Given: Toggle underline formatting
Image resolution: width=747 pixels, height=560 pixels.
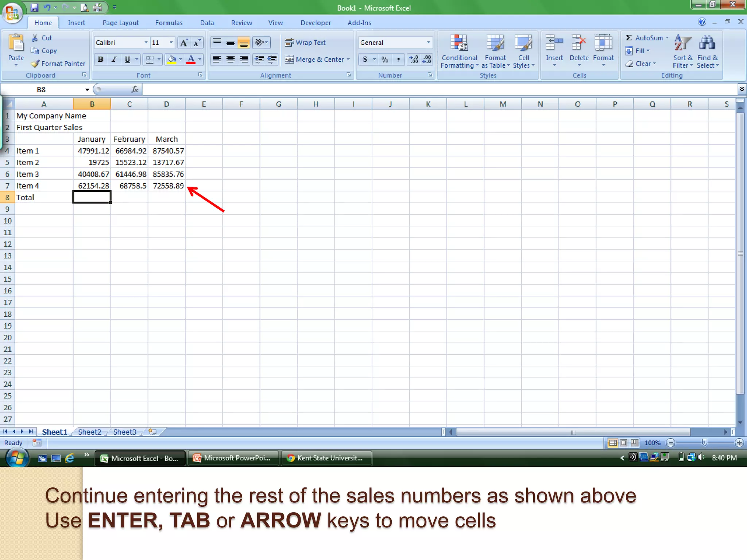Looking at the screenshot, I should (x=127, y=59).
